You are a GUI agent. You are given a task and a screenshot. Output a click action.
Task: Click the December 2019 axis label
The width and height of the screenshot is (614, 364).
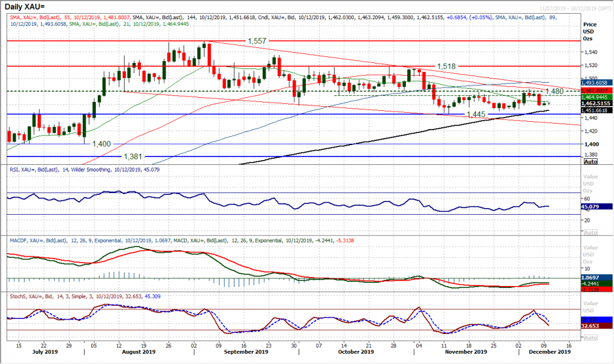549,352
